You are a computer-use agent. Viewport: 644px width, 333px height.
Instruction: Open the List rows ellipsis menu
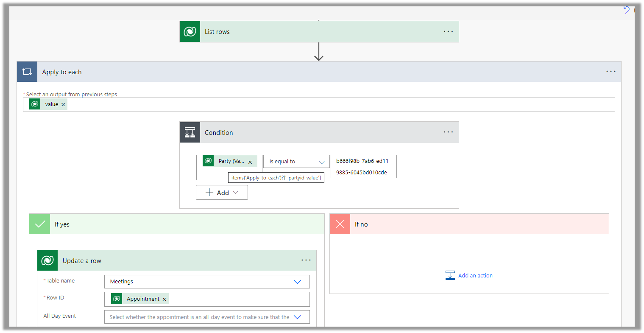pos(448,32)
